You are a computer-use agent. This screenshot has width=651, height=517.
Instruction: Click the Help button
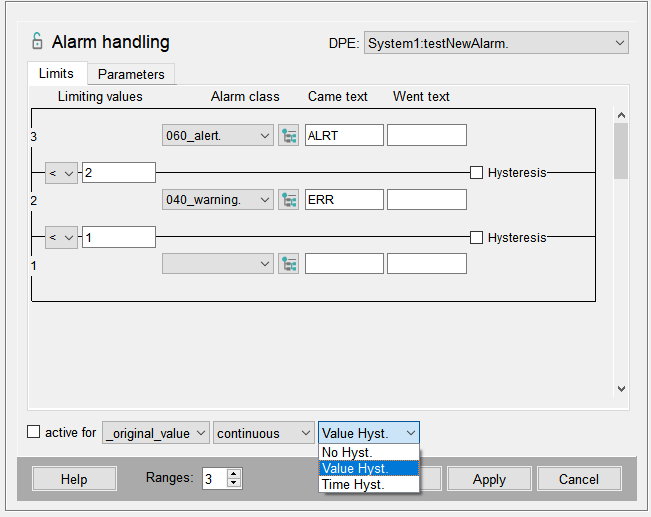tap(74, 479)
